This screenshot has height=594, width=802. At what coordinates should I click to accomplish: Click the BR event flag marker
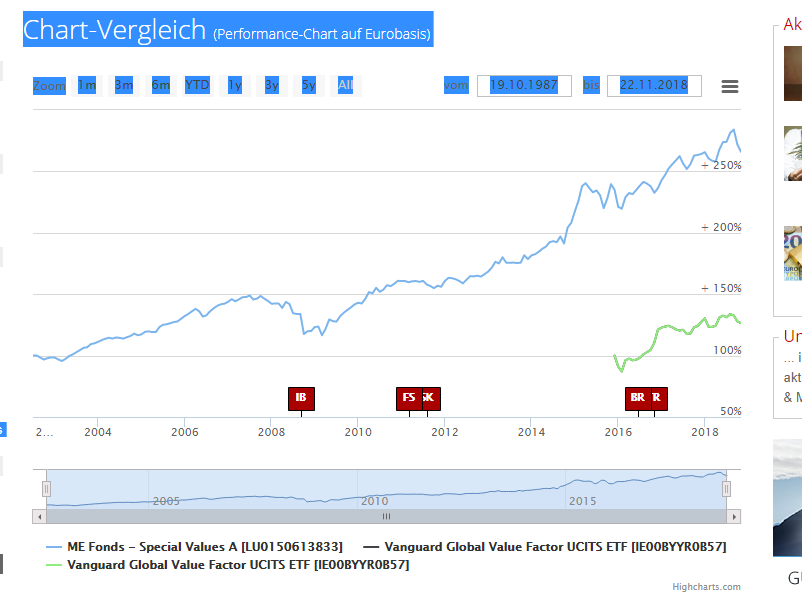(x=638, y=399)
